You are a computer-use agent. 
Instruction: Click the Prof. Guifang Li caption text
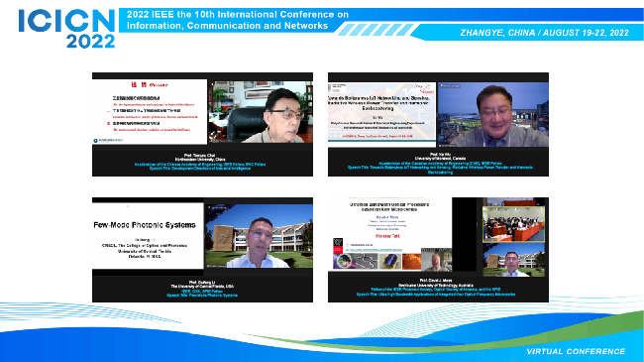click(x=202, y=289)
